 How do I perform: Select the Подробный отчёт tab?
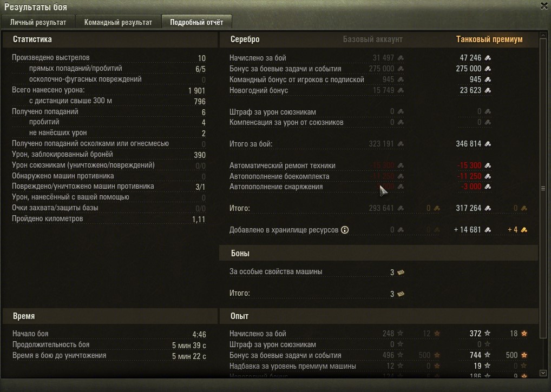[x=196, y=22]
